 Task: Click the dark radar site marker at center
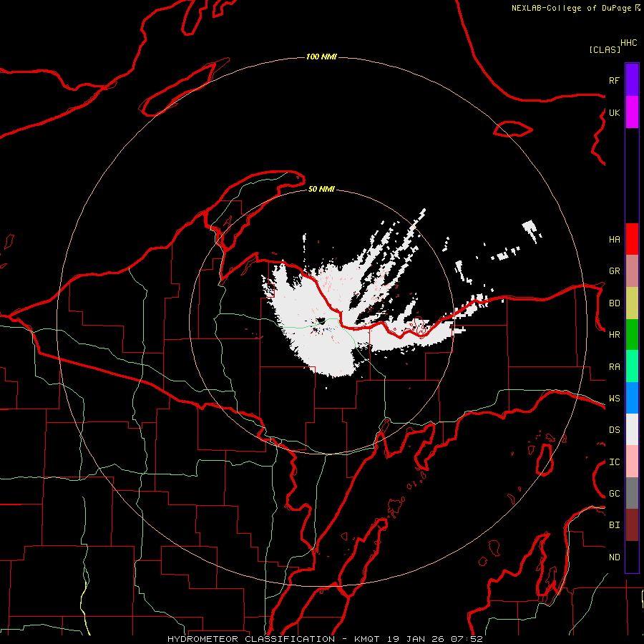(321, 321)
